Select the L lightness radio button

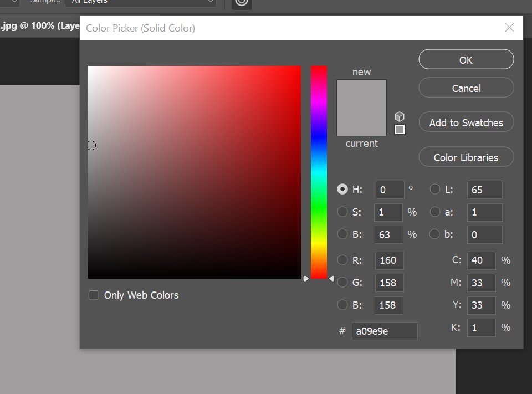pyautogui.click(x=435, y=189)
